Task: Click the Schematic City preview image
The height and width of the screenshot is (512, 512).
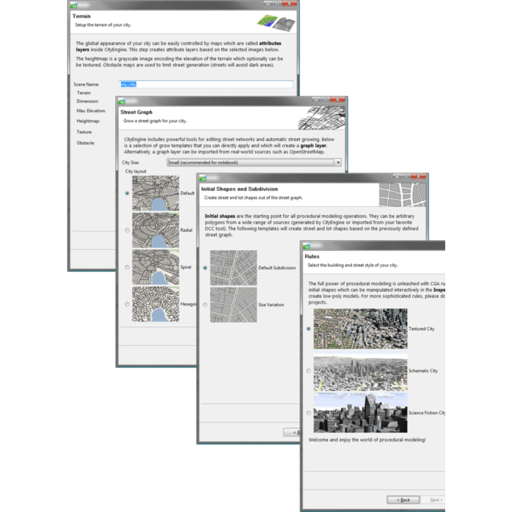Action: [360, 371]
